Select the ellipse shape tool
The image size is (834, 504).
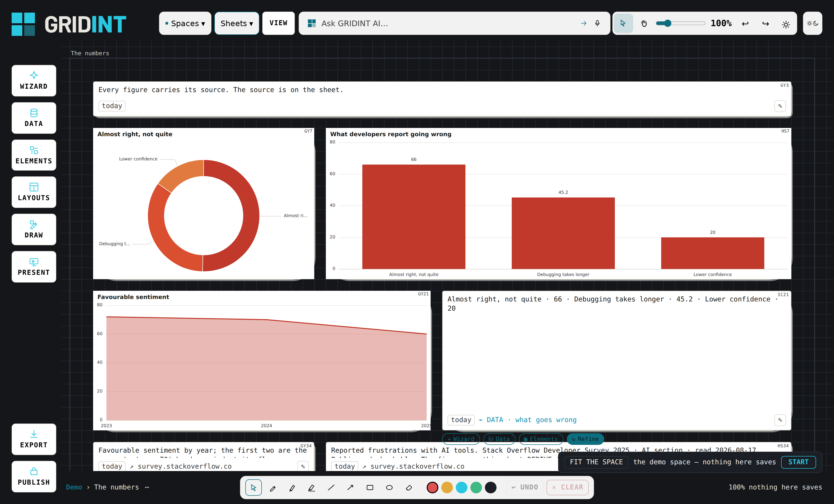(389, 488)
